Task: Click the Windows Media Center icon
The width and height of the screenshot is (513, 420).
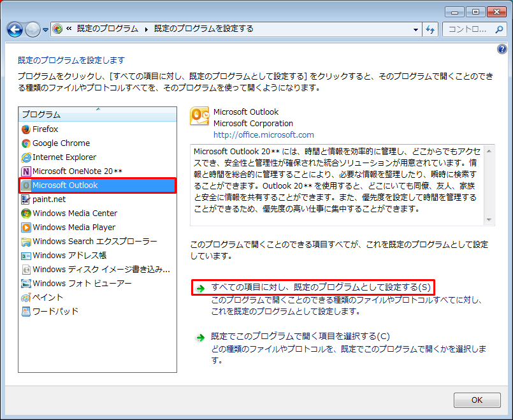Action: tap(26, 214)
